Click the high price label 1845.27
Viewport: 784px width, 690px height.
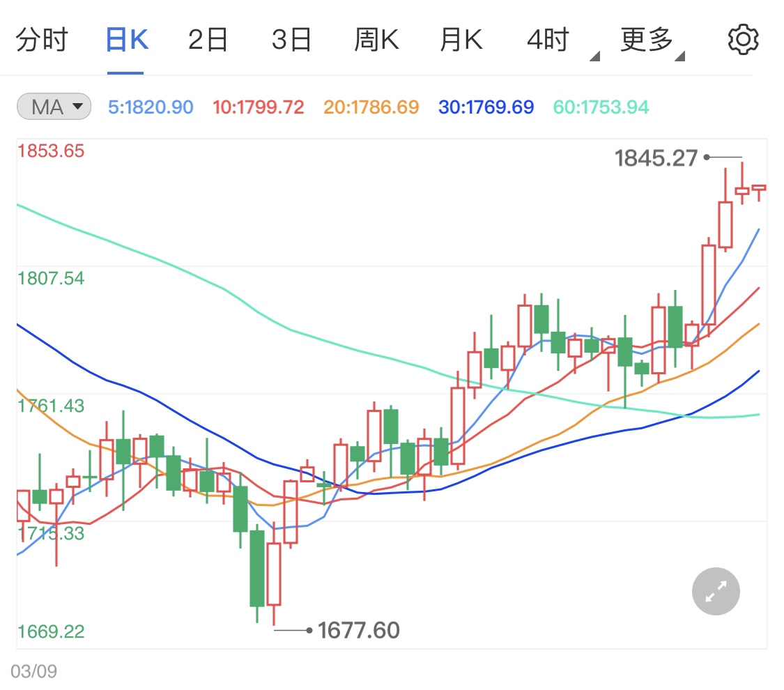[x=656, y=158]
